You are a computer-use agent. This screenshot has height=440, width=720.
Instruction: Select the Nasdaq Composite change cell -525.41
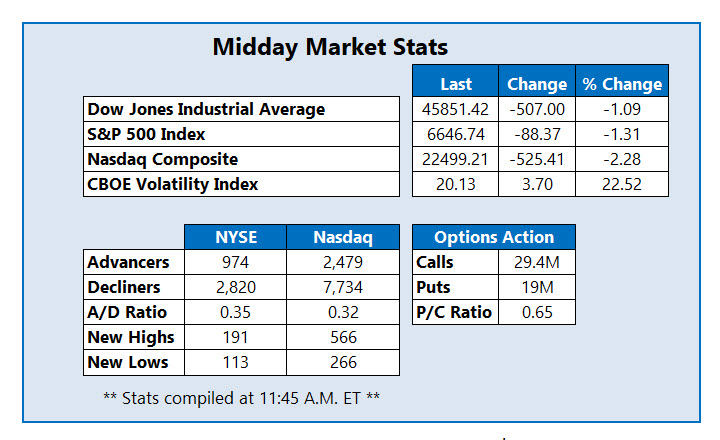(x=537, y=159)
